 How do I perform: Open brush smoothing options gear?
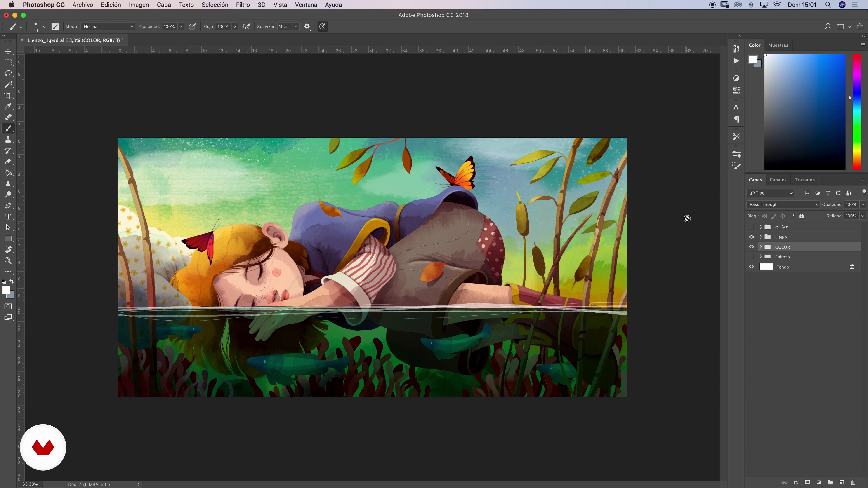tap(307, 26)
